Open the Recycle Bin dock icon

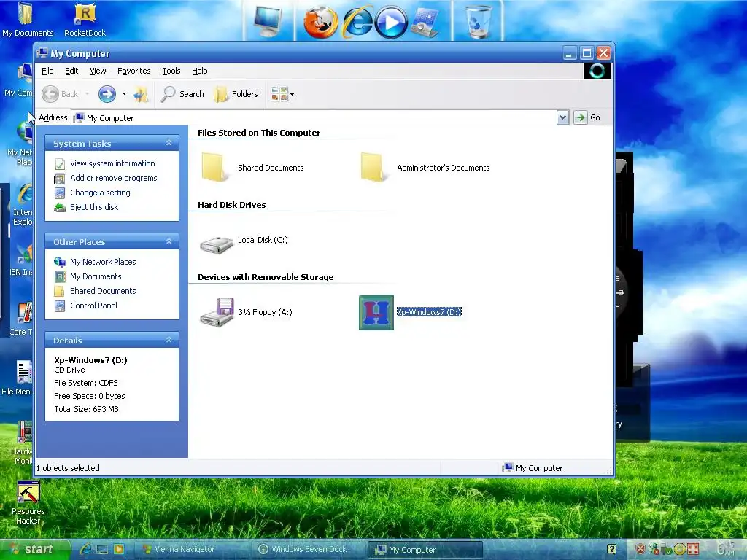pos(479,21)
